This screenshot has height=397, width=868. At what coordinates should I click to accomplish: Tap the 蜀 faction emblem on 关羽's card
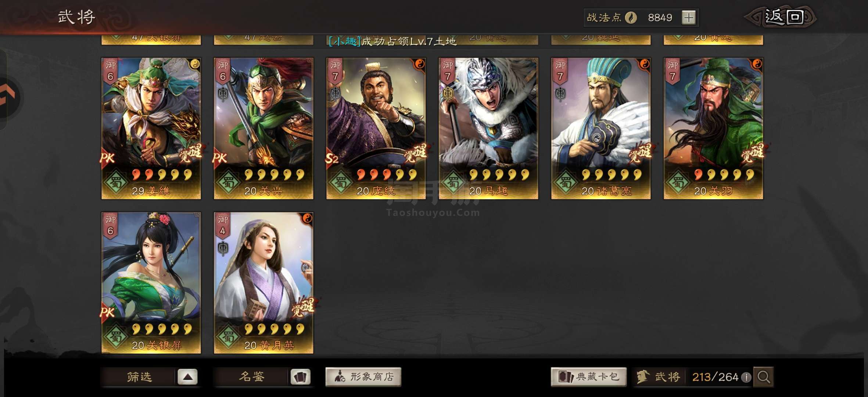coord(678,182)
